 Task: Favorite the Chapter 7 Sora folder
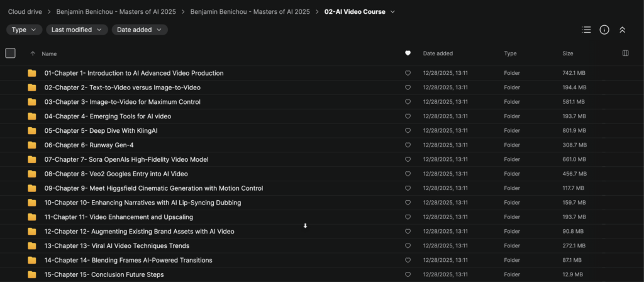coord(408,160)
